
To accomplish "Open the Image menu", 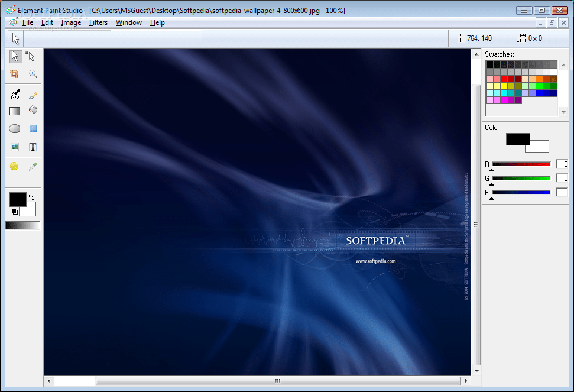I will [x=71, y=22].
